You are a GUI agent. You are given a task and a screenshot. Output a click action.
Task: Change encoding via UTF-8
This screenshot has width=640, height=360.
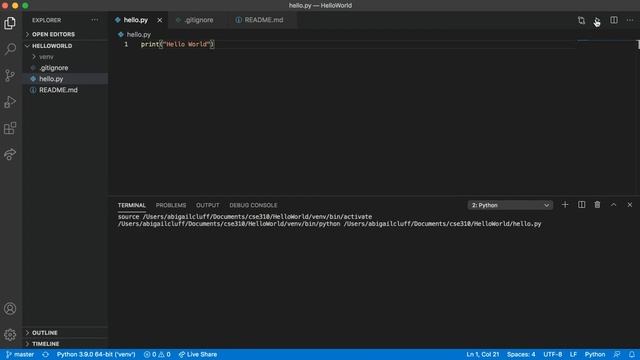[x=553, y=354]
